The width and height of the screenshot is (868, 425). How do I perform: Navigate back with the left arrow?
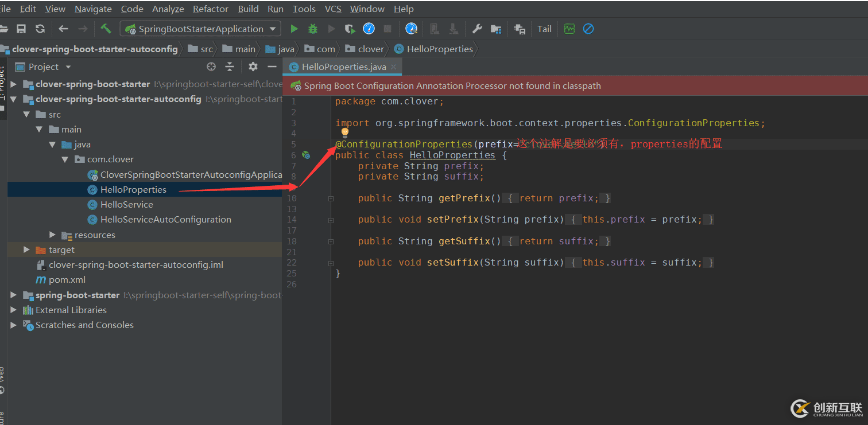63,29
